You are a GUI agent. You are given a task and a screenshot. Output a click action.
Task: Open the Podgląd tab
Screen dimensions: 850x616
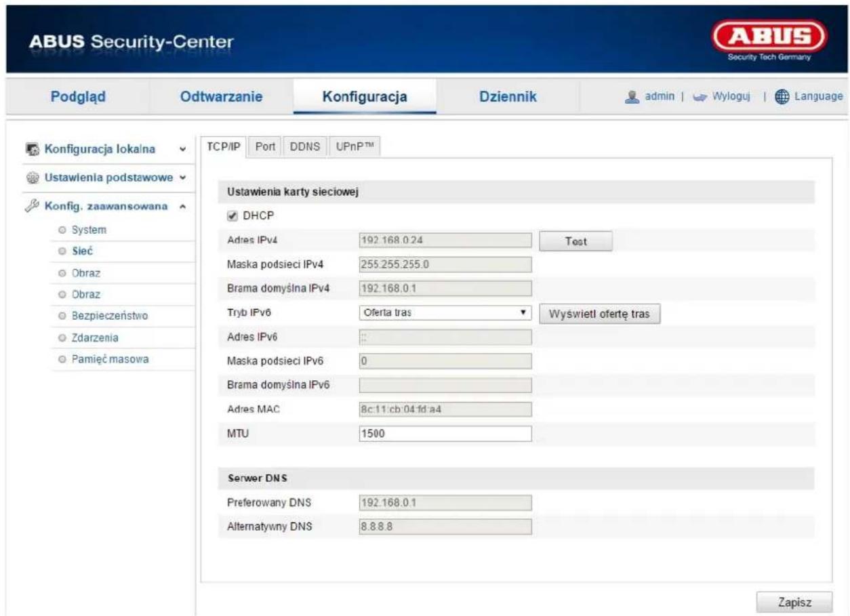[79, 98]
